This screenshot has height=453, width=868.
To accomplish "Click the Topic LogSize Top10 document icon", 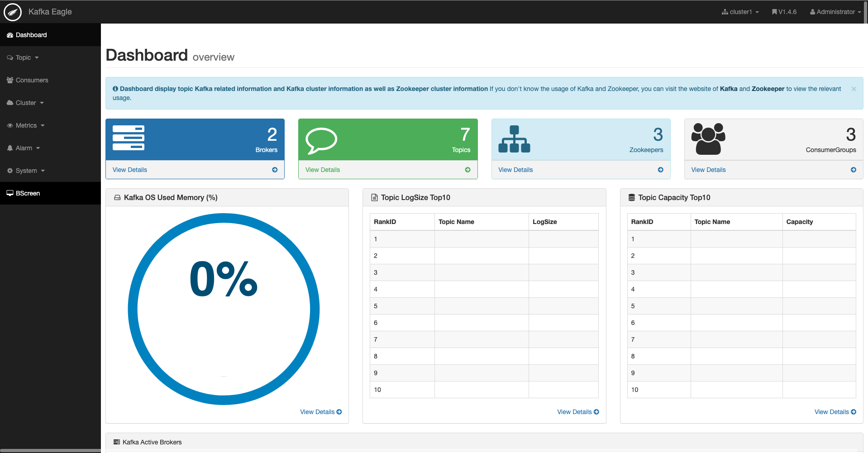I will [x=374, y=197].
